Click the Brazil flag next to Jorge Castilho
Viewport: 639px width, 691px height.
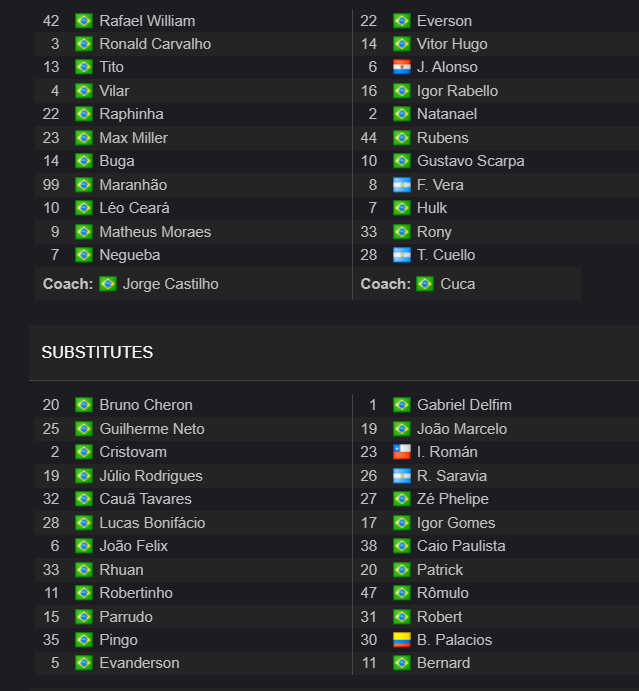tap(108, 284)
